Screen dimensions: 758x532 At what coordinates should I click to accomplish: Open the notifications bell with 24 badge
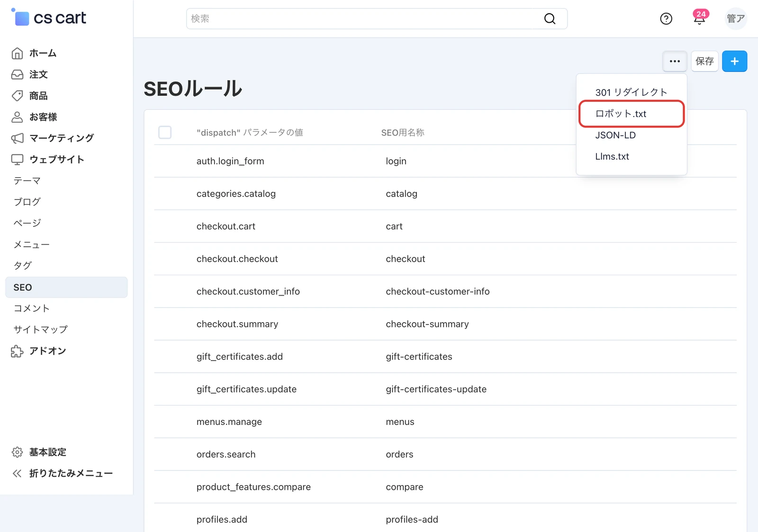700,18
